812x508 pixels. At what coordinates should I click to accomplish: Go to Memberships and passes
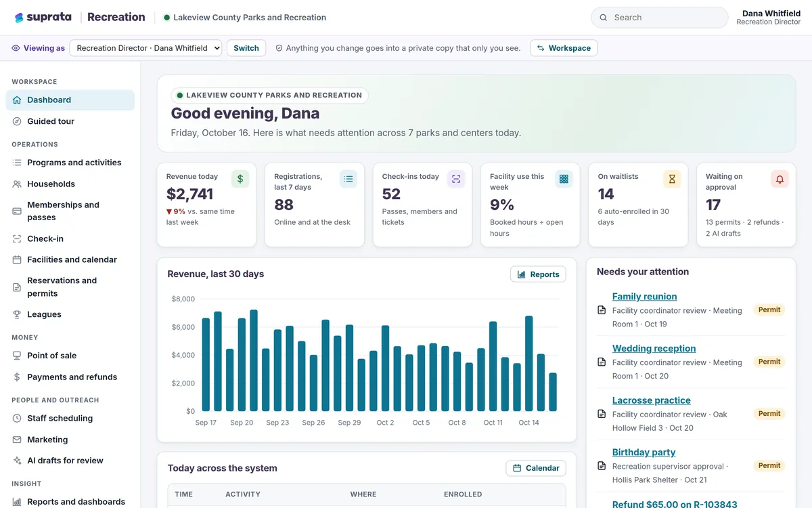(x=70, y=211)
